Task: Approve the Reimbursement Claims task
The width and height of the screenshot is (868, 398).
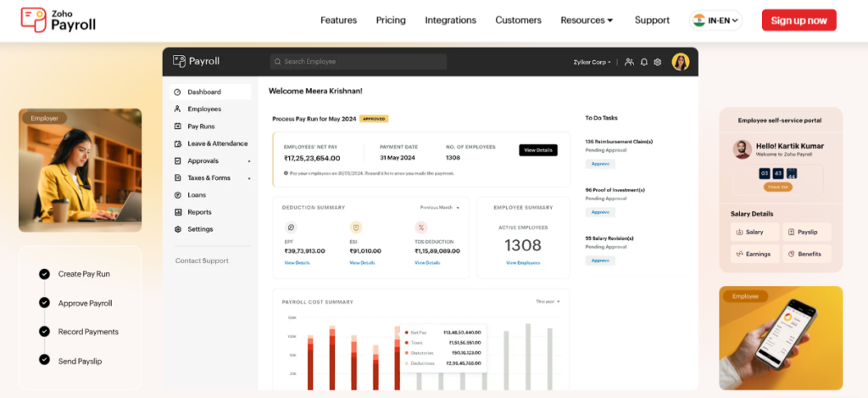Action: (600, 164)
